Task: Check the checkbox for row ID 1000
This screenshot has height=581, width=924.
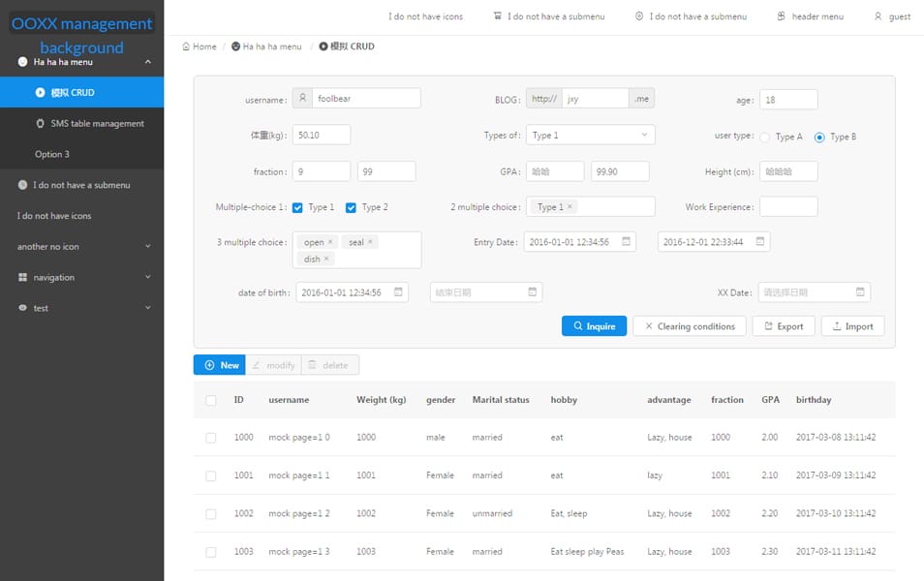Action: [210, 437]
